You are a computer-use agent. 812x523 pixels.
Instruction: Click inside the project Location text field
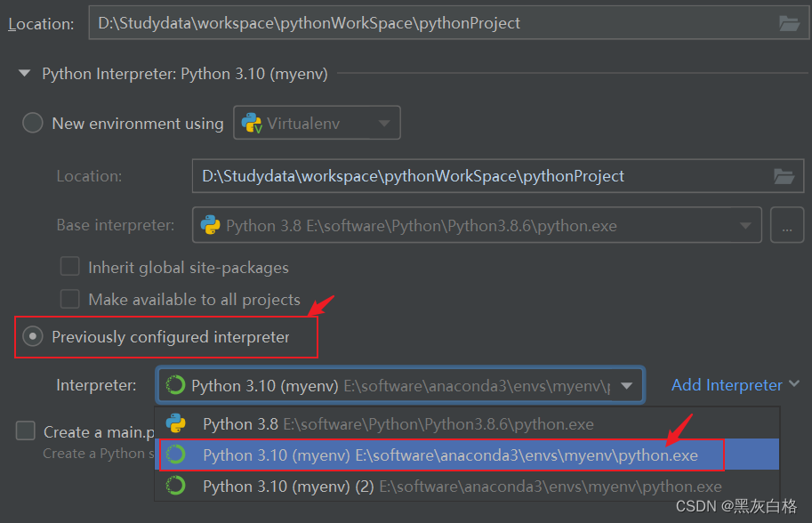pos(356,24)
